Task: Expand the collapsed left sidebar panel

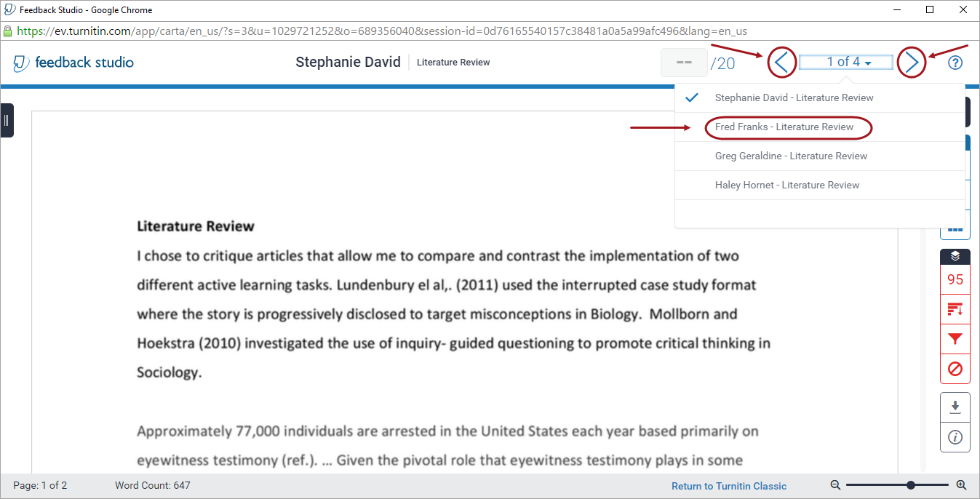Action: coord(7,120)
